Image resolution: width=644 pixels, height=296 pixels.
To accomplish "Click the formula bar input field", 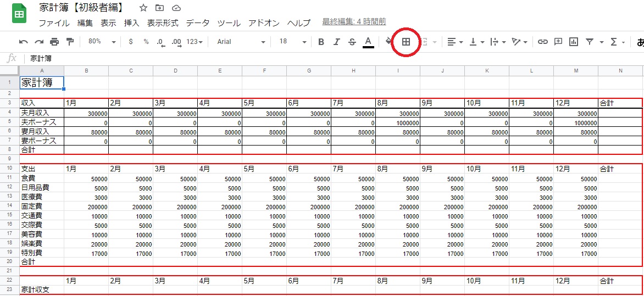I will 330,58.
